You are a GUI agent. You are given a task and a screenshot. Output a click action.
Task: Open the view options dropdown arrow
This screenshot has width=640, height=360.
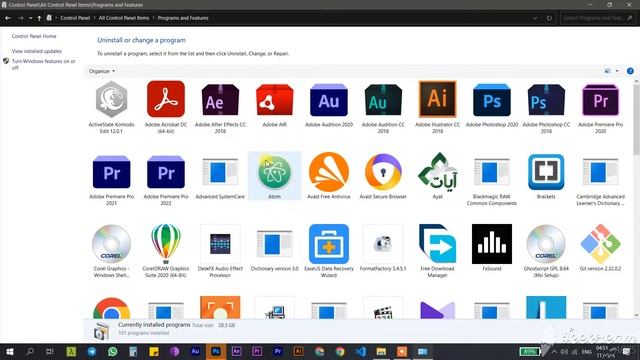point(617,71)
